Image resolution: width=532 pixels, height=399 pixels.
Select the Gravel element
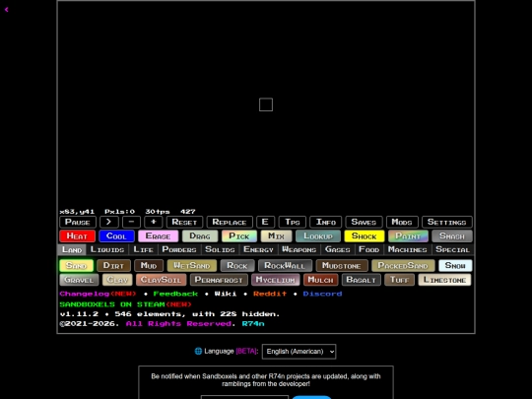coord(79,280)
